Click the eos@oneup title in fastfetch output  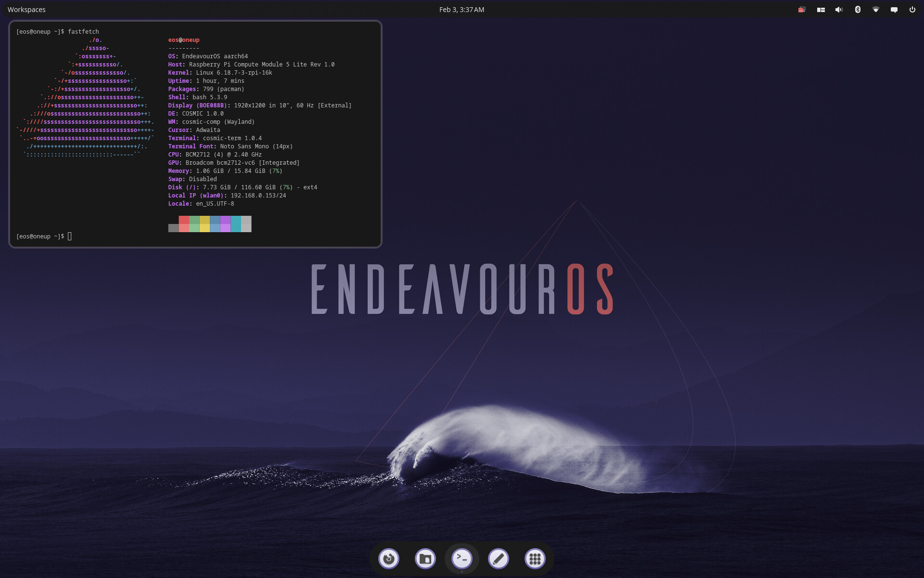pyautogui.click(x=183, y=40)
